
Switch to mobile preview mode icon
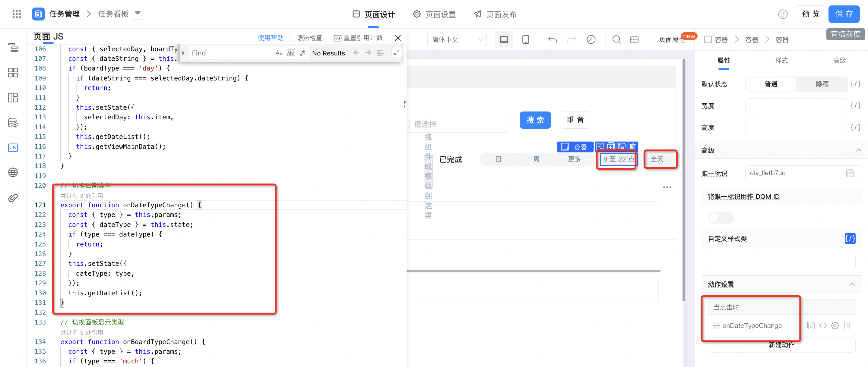(525, 39)
